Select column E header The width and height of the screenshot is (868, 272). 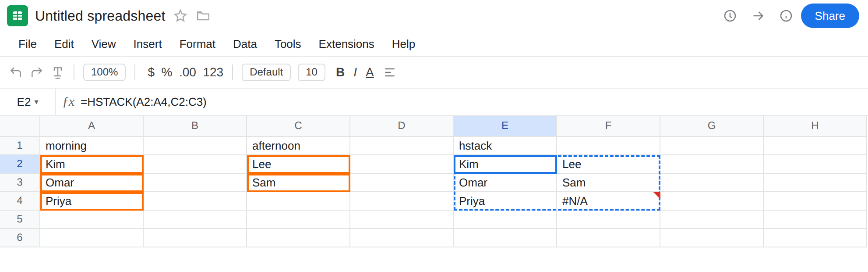coord(505,125)
